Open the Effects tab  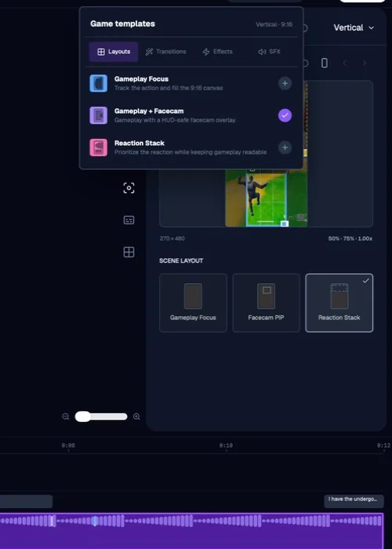click(217, 52)
